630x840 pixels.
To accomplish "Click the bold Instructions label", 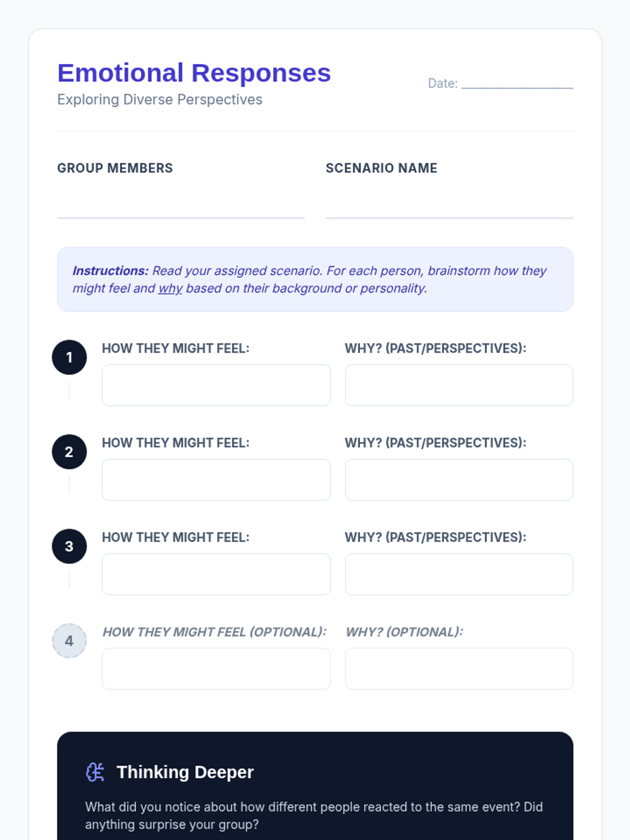I will pyautogui.click(x=110, y=271).
